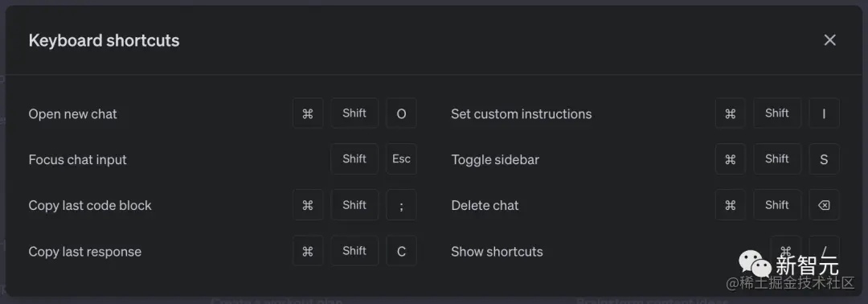This screenshot has height=304, width=868.
Task: Click Esc key beside Focus chat input
Action: point(401,159)
